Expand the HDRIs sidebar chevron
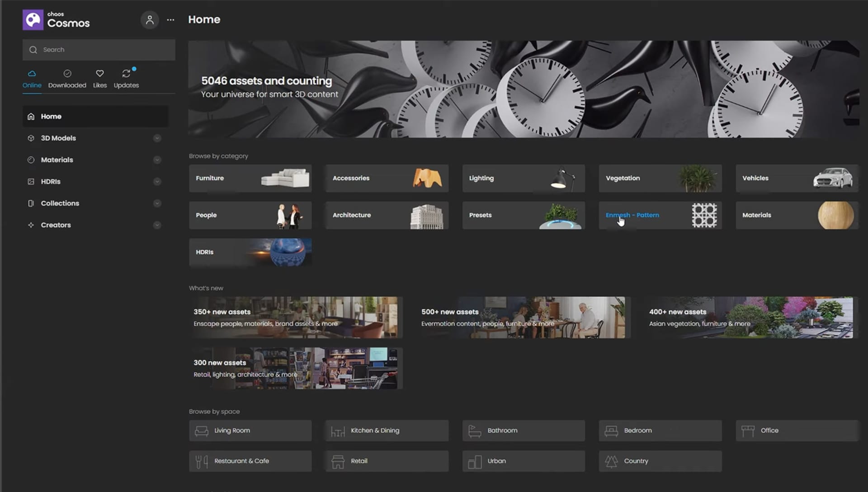This screenshot has width=868, height=492. coord(157,182)
